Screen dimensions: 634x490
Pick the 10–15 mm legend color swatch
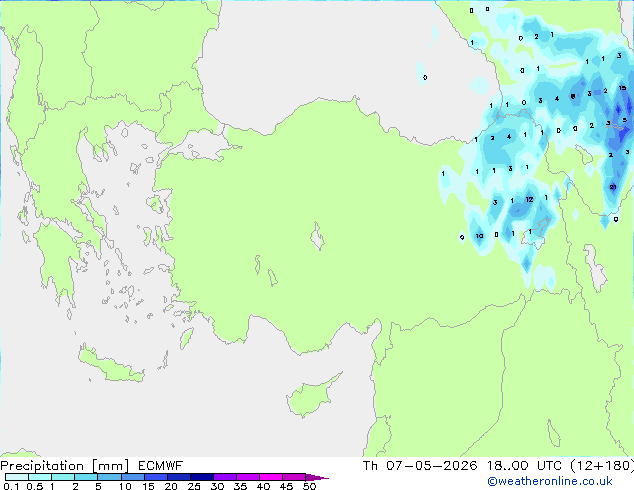(x=132, y=477)
